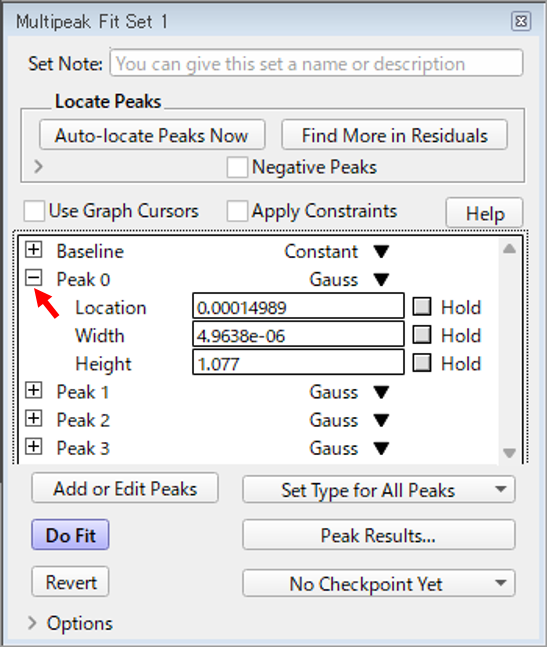Image resolution: width=547 pixels, height=647 pixels.
Task: Expand the Peak 2 plus icon
Action: click(33, 418)
